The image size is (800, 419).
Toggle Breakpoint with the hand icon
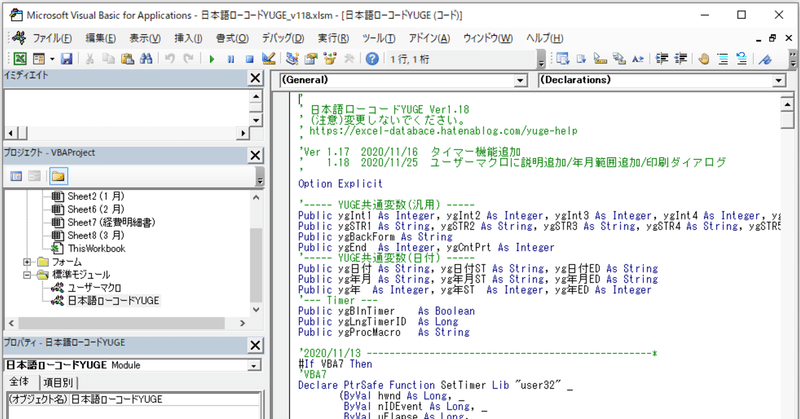coord(704,59)
